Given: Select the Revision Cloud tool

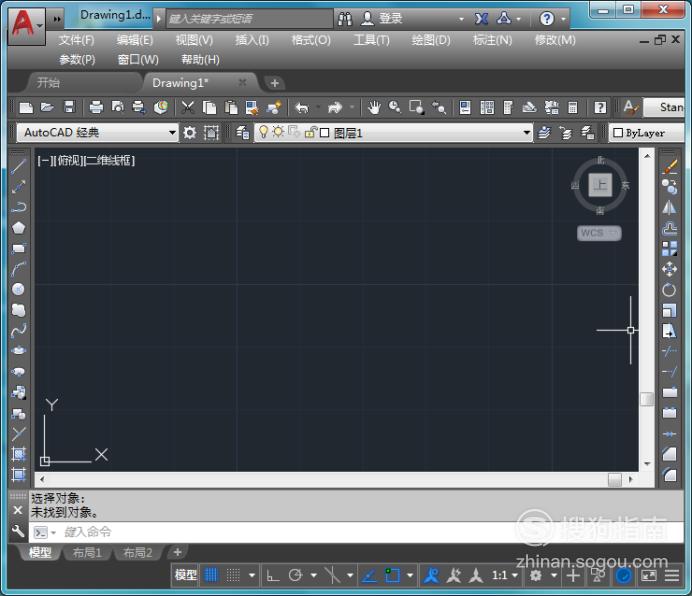Looking at the screenshot, I should 18,310.
